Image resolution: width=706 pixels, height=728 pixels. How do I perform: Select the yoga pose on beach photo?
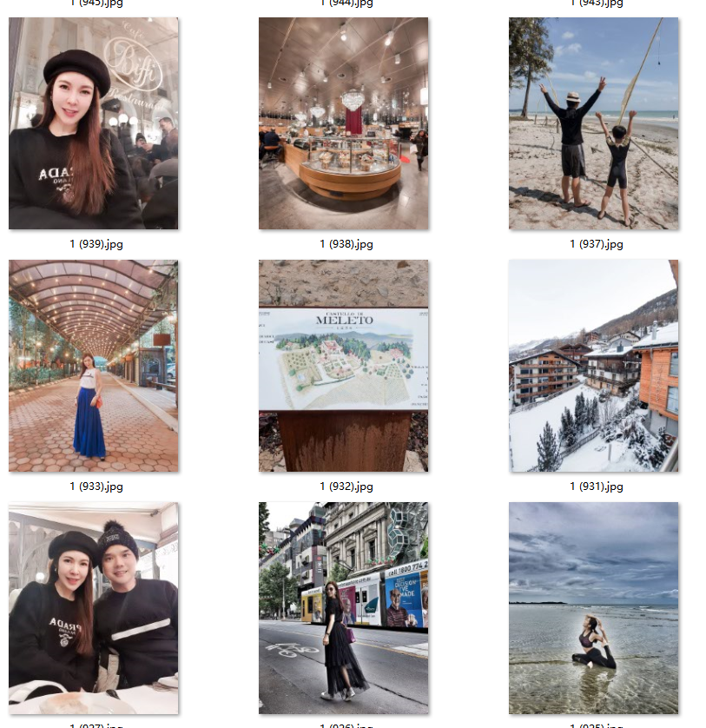(593, 608)
